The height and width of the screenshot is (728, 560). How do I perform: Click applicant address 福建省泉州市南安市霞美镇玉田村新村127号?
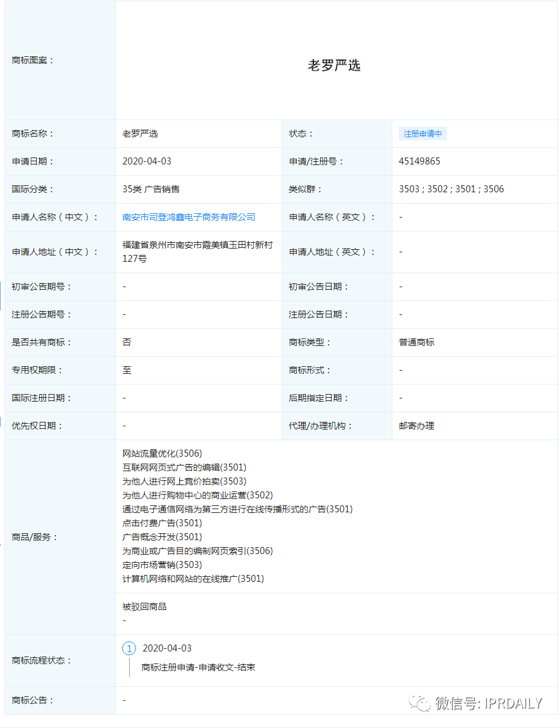pos(197,252)
